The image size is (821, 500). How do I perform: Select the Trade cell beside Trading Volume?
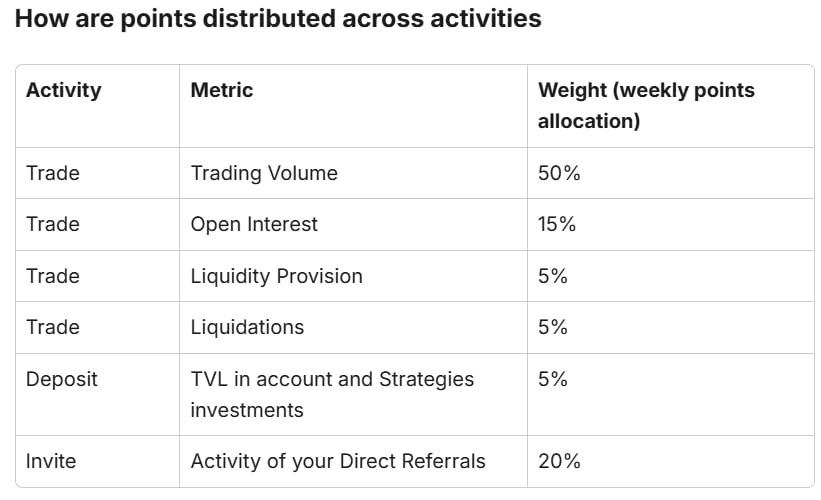pos(52,173)
